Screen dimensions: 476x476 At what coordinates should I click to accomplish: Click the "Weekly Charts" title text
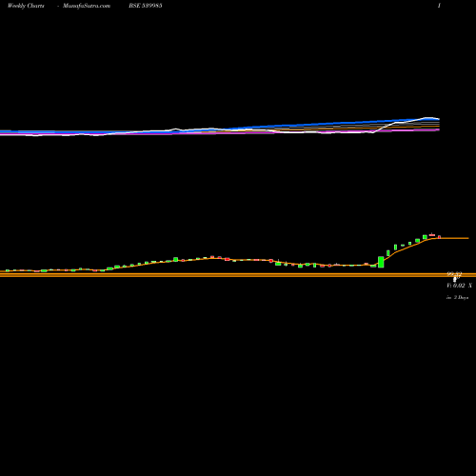coord(26,6)
